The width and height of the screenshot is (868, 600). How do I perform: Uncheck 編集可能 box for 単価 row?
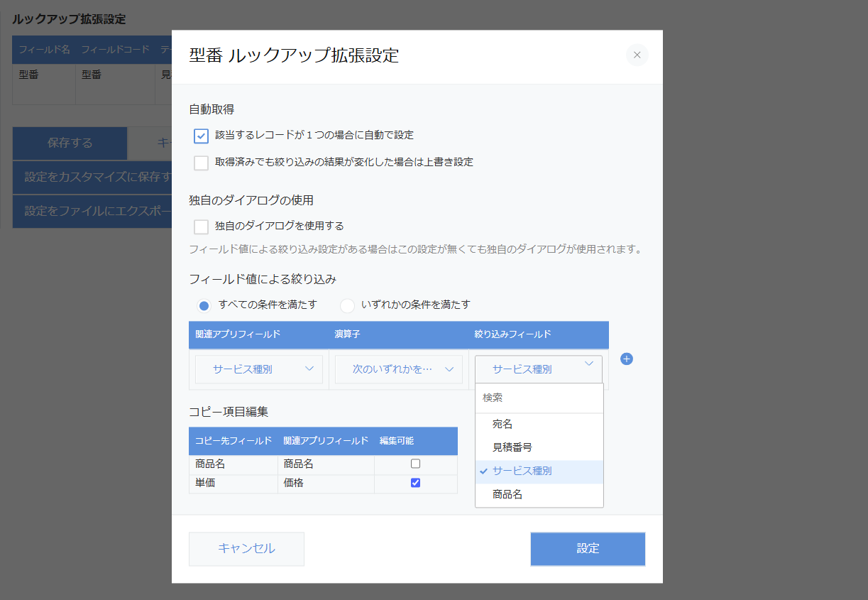pyautogui.click(x=416, y=483)
